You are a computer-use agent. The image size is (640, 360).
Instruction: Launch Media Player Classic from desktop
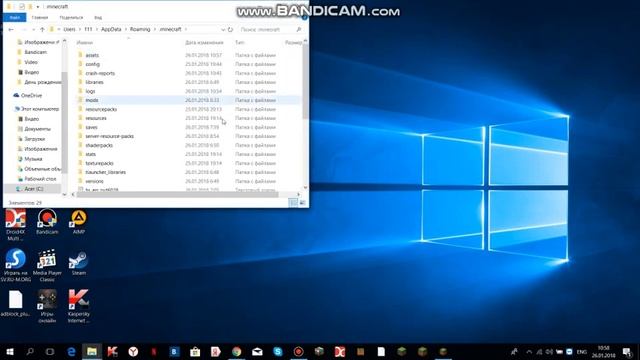coord(47,265)
